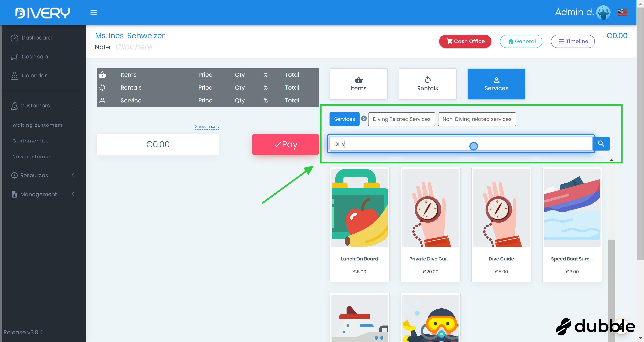Click the search magnifier icon

(601, 144)
